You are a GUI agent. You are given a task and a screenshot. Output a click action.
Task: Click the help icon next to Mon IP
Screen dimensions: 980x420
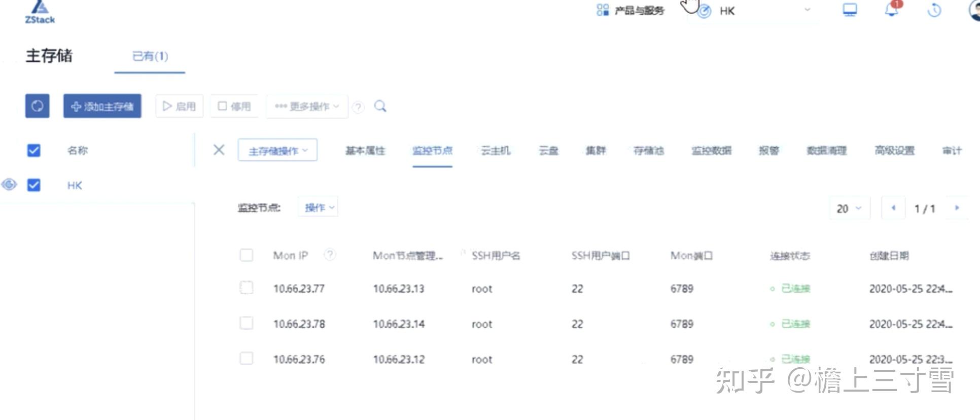[330, 255]
